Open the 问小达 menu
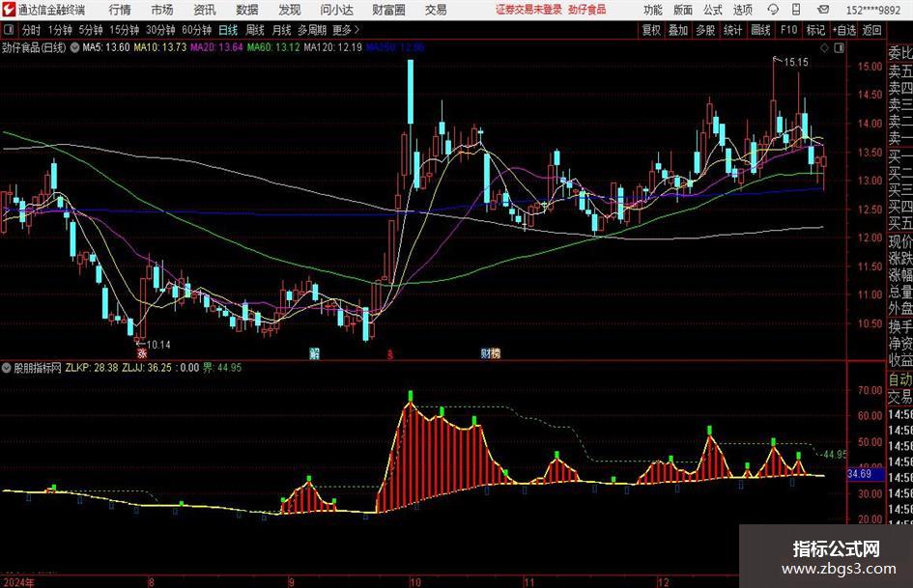The width and height of the screenshot is (913, 588). (336, 10)
